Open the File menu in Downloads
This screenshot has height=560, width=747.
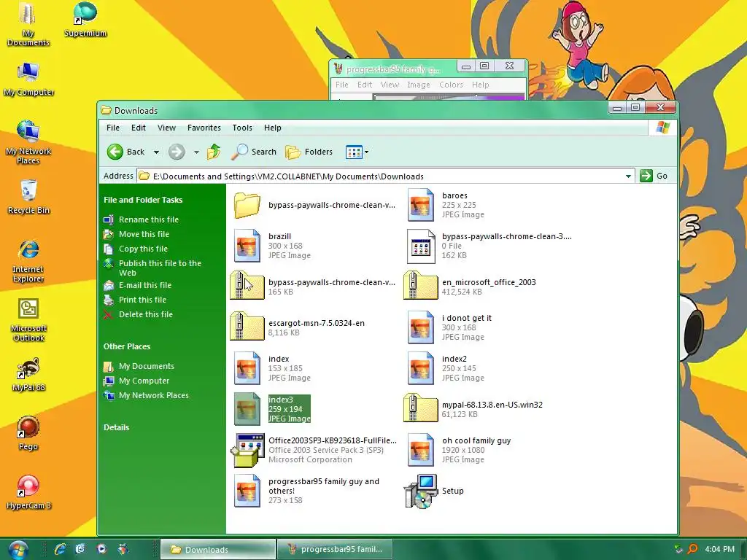(x=113, y=128)
